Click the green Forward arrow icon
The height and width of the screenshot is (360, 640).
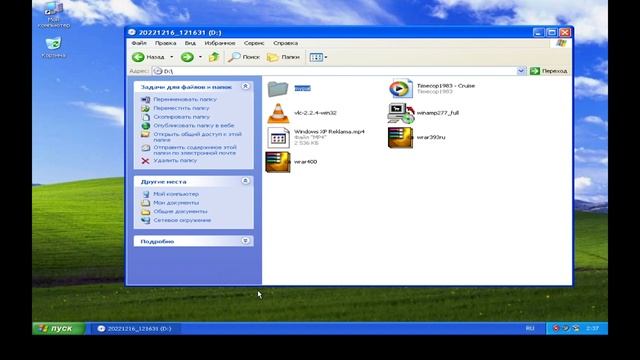pos(187,57)
